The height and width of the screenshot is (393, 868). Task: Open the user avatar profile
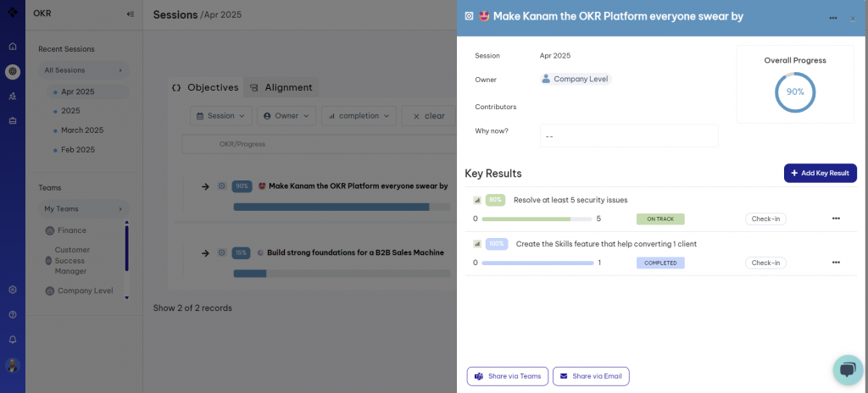[12, 365]
